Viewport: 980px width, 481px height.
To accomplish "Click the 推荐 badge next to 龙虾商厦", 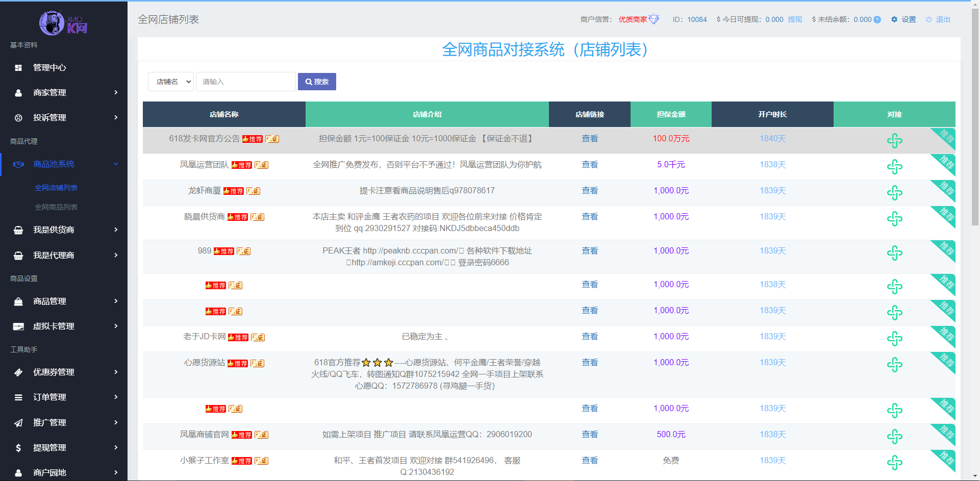I will (x=234, y=191).
